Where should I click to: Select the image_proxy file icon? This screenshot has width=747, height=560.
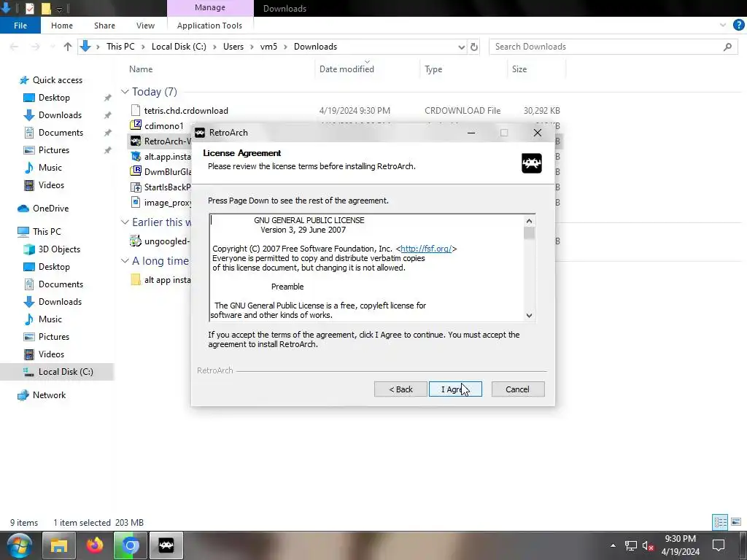coord(136,203)
